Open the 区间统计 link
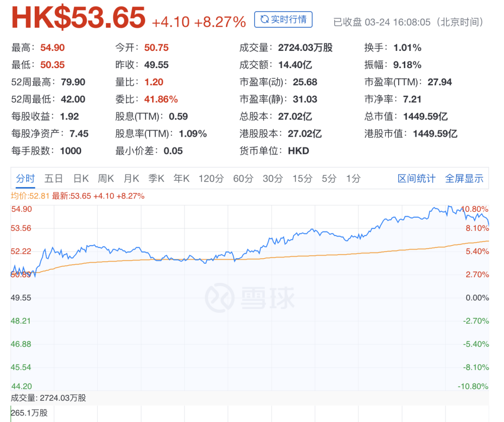This screenshot has height=422, width=504. pyautogui.click(x=417, y=178)
